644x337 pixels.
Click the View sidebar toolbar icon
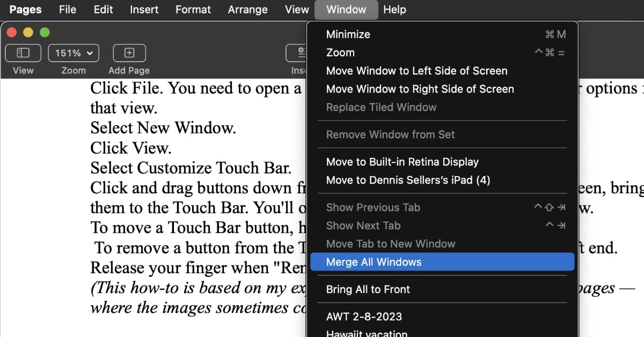pos(23,53)
